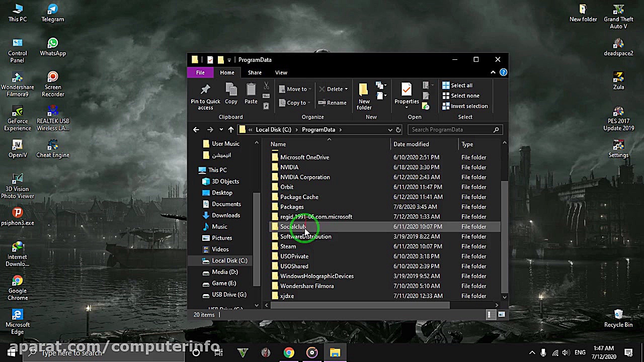This screenshot has height=362, width=644.
Task: Open the Share ribbon tab
Action: (255, 72)
